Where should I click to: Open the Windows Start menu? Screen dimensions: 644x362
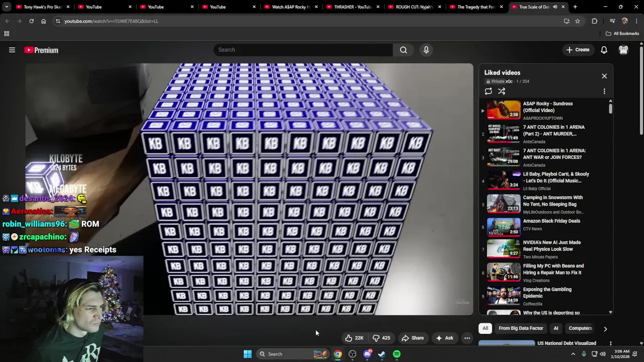pyautogui.click(x=248, y=354)
